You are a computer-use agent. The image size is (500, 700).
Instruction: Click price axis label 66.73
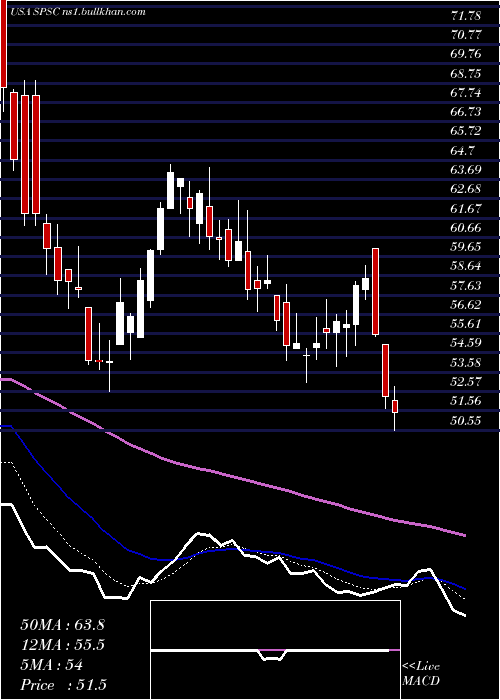click(466, 112)
